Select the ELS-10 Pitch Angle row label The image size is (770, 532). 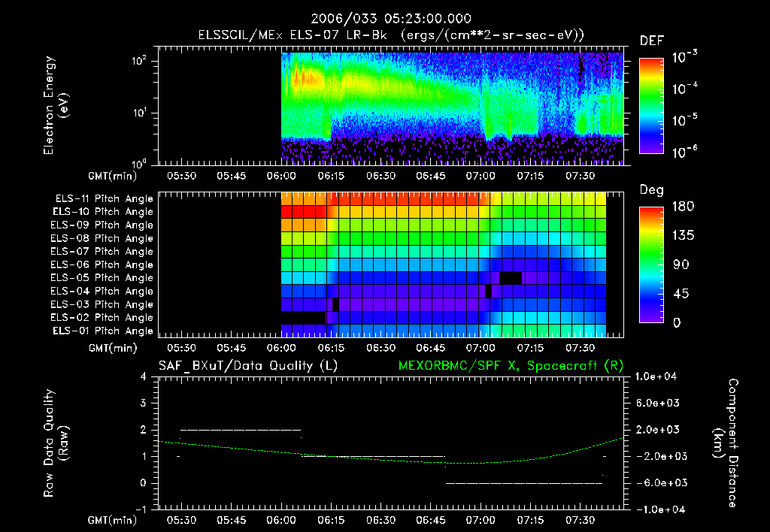tap(103, 212)
